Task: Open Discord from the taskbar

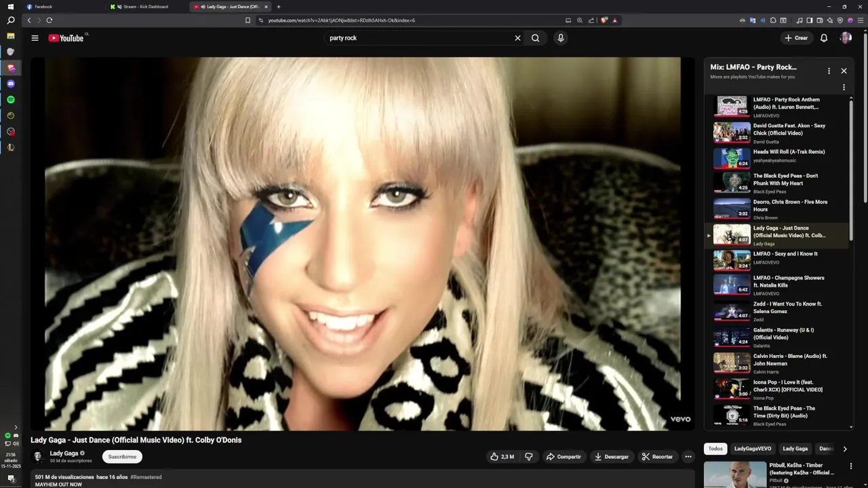Action: 11,84
